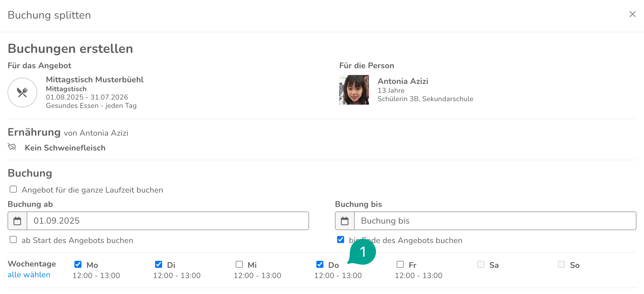Click the 'alle wählen' link
The height and width of the screenshot is (294, 644).
tap(29, 275)
